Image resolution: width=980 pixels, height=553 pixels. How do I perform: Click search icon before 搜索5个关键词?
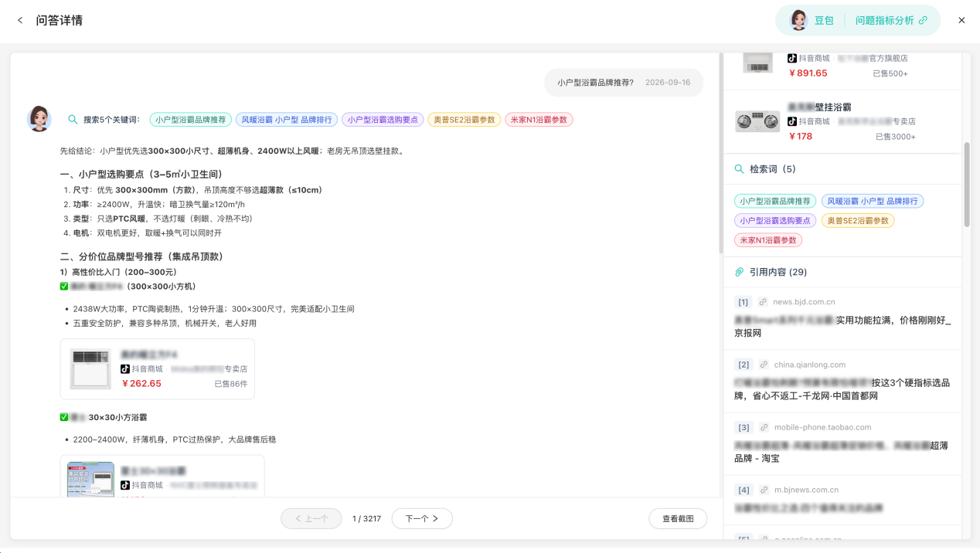[73, 120]
